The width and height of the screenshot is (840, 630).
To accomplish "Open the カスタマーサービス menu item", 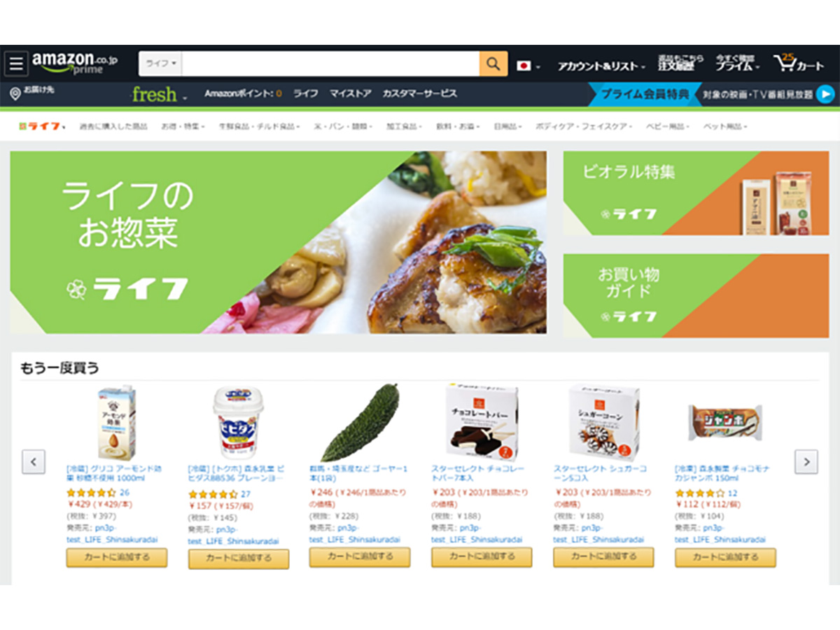I will pos(419,93).
